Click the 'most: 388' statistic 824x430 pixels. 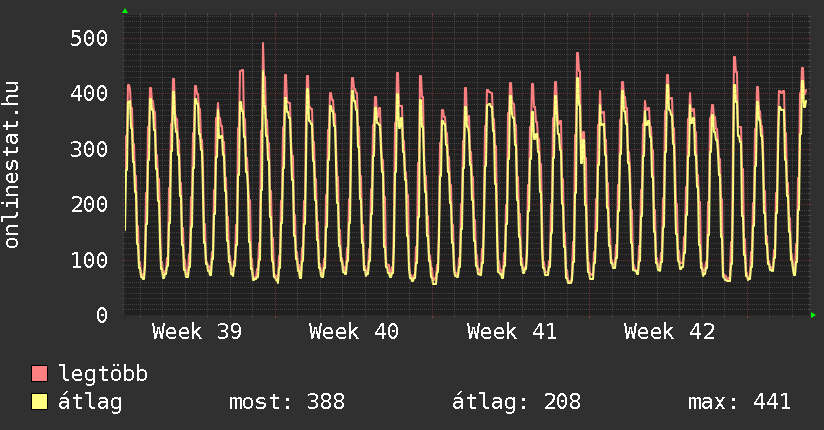[x=287, y=402]
